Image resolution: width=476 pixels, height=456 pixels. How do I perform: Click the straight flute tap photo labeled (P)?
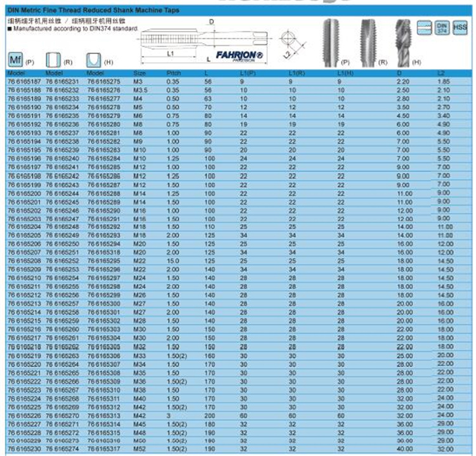(x=331, y=42)
